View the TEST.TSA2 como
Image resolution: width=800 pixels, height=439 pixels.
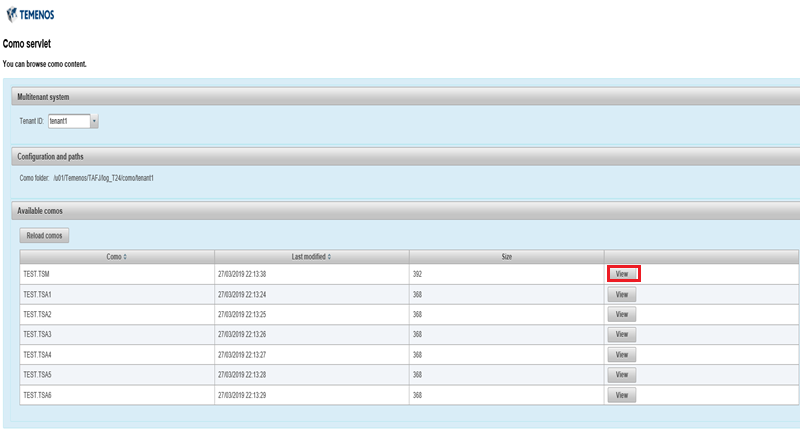coord(622,314)
